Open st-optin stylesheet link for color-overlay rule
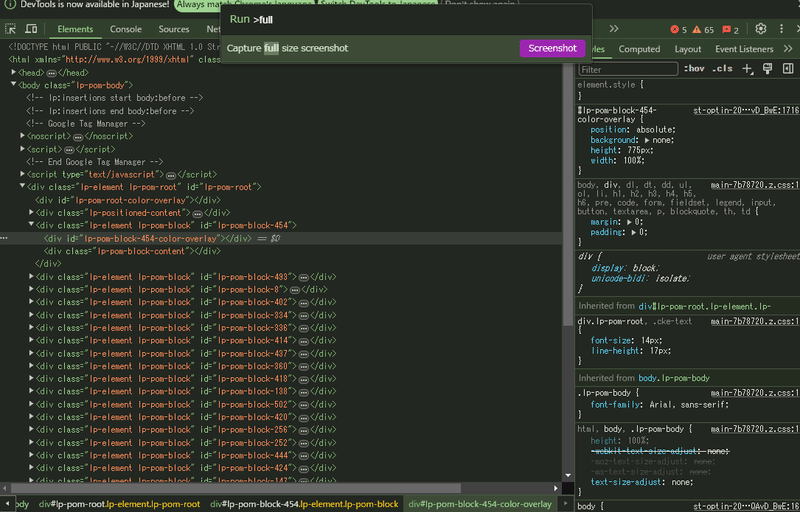The height and width of the screenshot is (512, 800). pyautogui.click(x=746, y=111)
